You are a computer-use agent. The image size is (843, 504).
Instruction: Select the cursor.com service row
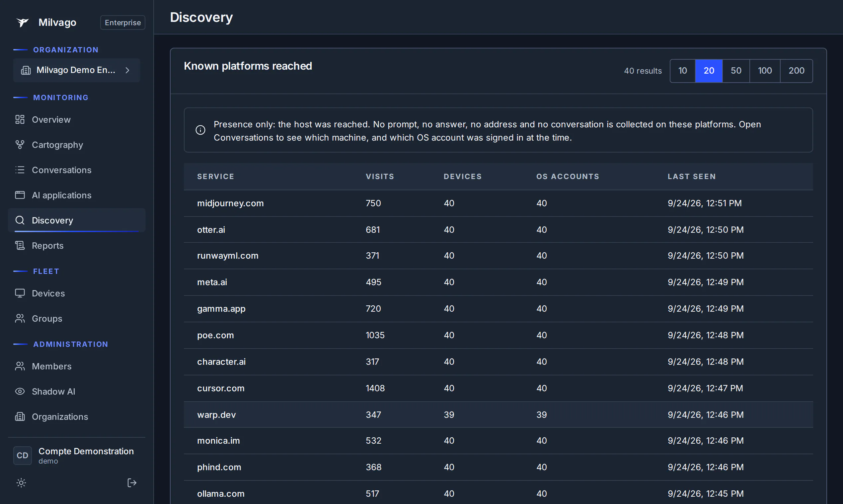[x=498, y=388]
